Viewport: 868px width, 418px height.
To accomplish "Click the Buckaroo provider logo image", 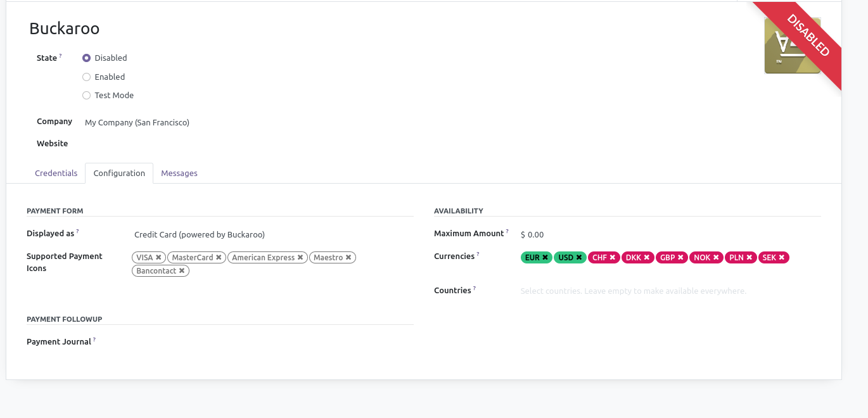I will tap(793, 46).
